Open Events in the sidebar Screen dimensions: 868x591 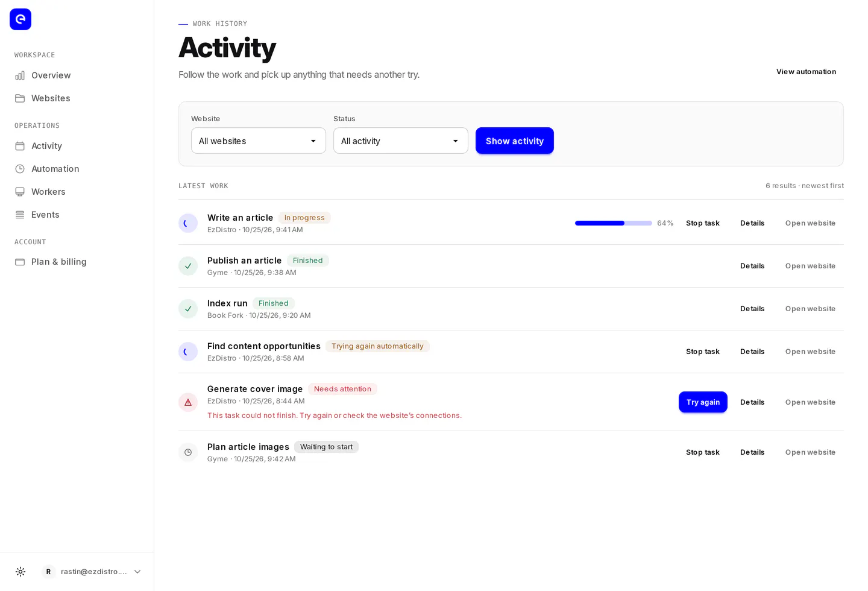tap(77, 215)
